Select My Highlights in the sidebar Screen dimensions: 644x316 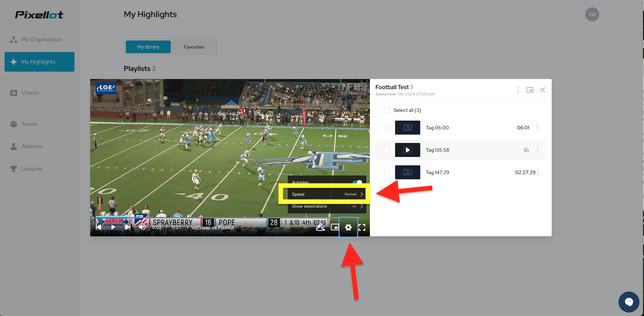pyautogui.click(x=40, y=62)
